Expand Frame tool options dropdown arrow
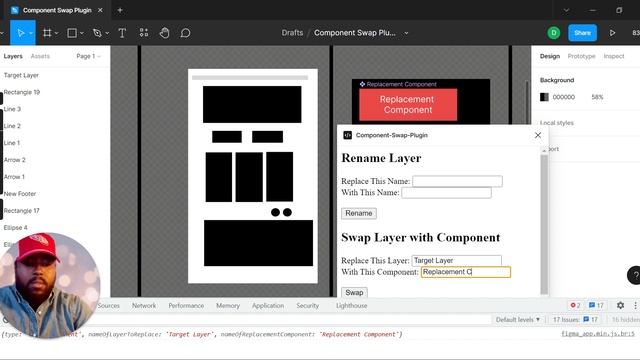 pos(57,33)
